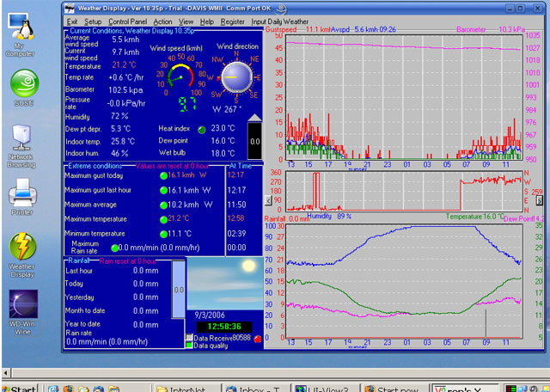The image size is (550, 392).
Task: Click the red Data Receive indicator light
Action: [258, 339]
